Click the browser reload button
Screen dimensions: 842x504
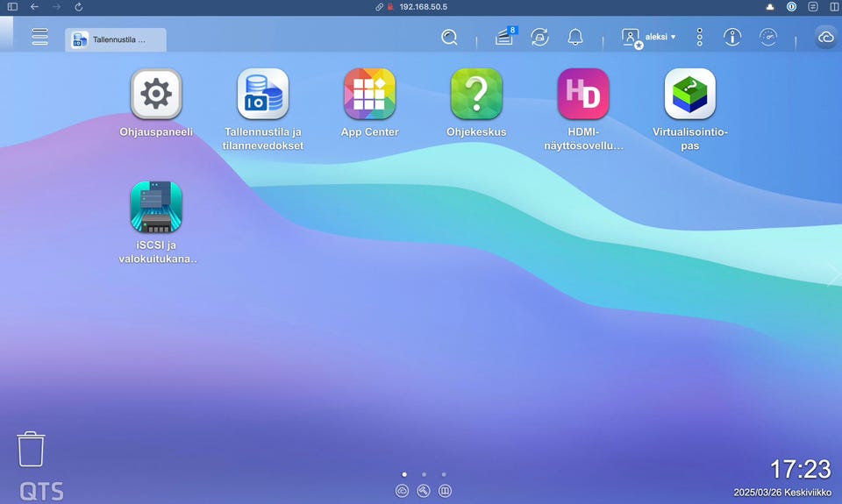pos(79,6)
